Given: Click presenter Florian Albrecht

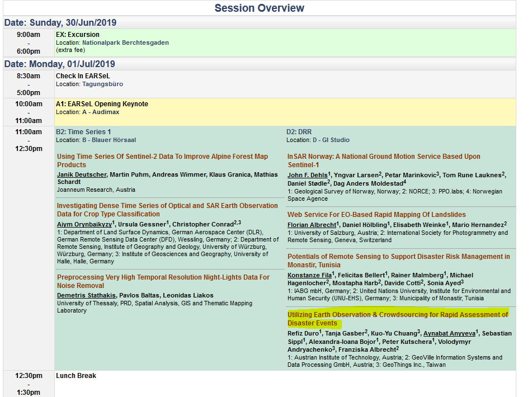Looking at the screenshot, I should click(x=312, y=225).
